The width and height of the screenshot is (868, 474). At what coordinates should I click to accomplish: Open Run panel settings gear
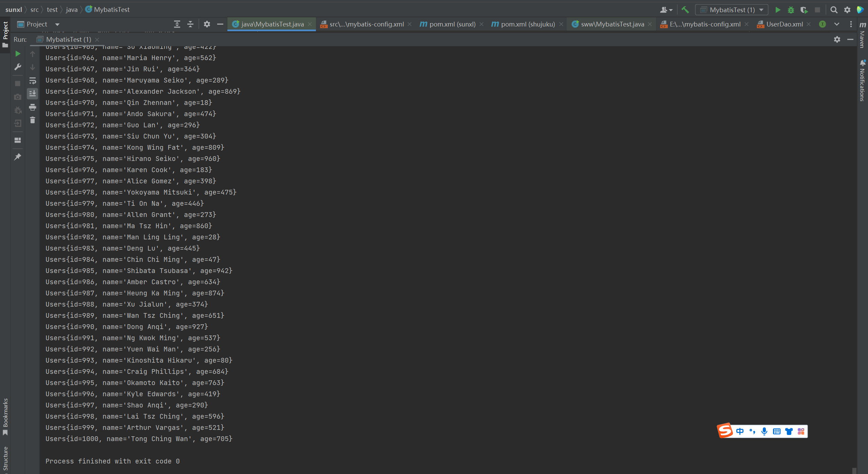837,39
